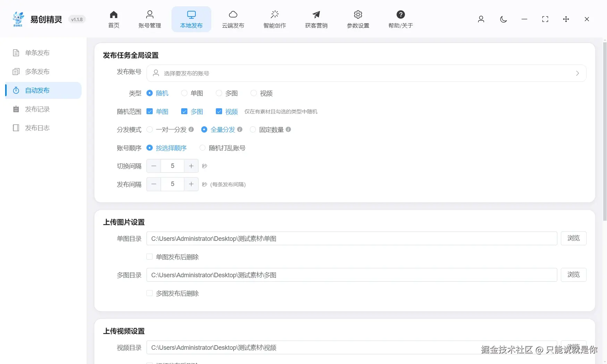Open 账号管理 account management
607x364 pixels.
click(150, 19)
